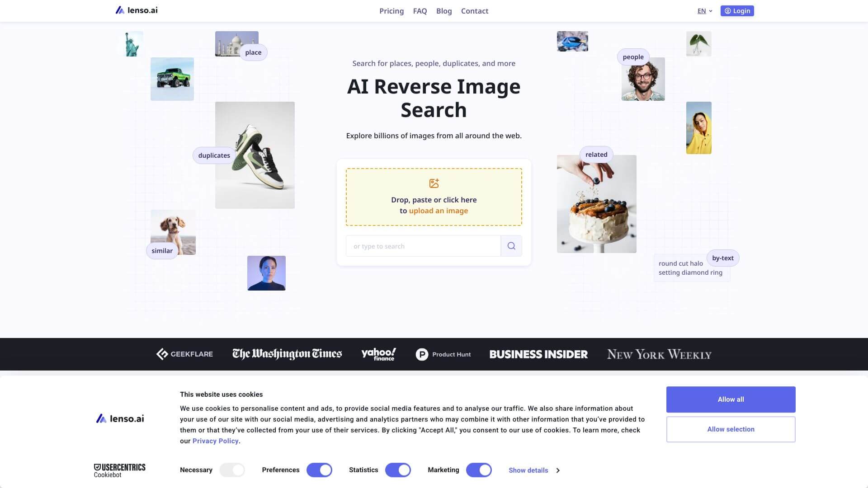Disable the Preferences cookie toggle
The width and height of the screenshot is (868, 488).
tap(319, 470)
